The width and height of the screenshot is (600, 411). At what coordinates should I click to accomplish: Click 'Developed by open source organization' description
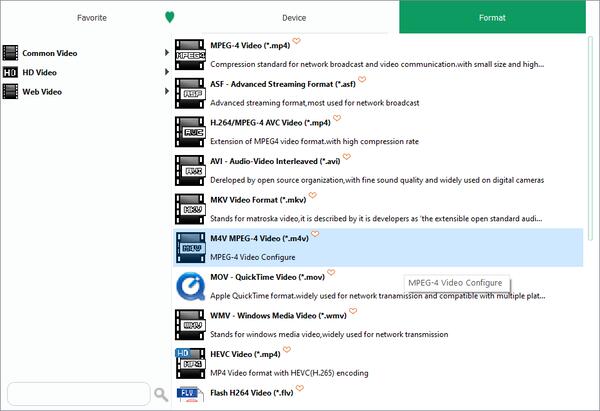[377, 180]
